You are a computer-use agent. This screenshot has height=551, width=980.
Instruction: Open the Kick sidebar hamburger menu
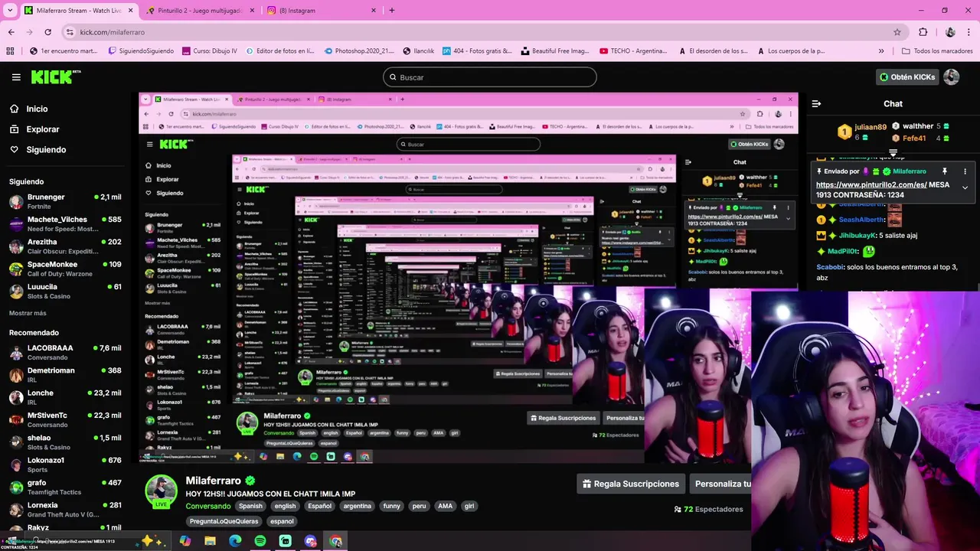(x=16, y=77)
